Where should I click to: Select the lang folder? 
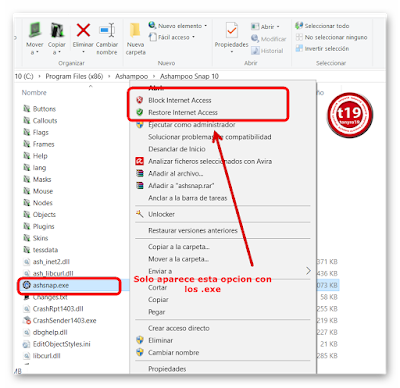tap(35, 167)
